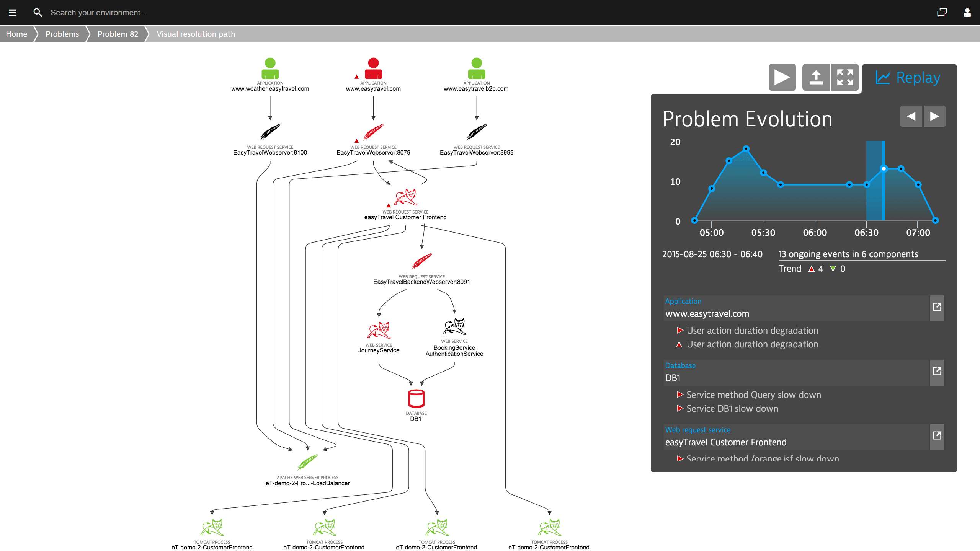Click the play/pause toggle button
The image size is (980, 551).
[782, 77]
